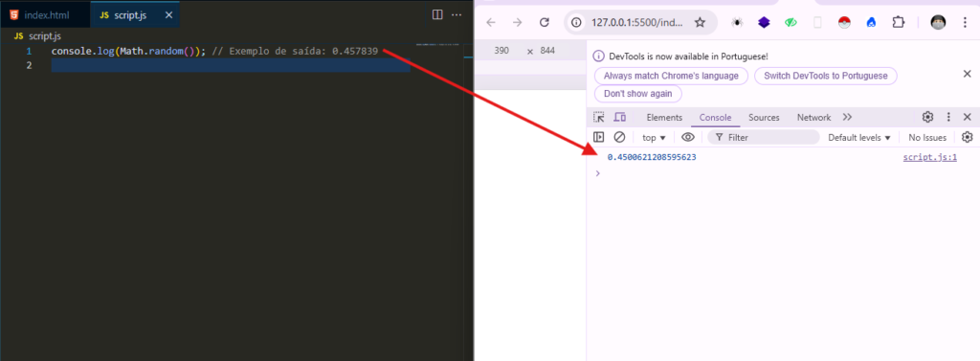Edit the device width value 390
980x361 pixels.
pos(501,51)
